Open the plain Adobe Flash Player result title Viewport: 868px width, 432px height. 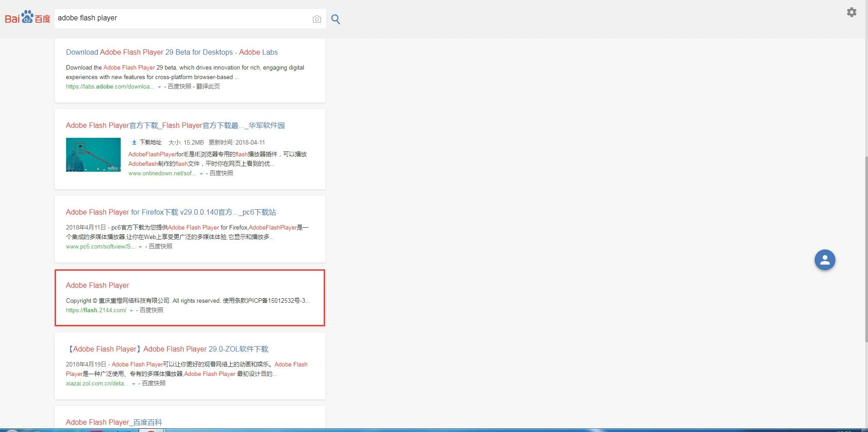pos(98,285)
